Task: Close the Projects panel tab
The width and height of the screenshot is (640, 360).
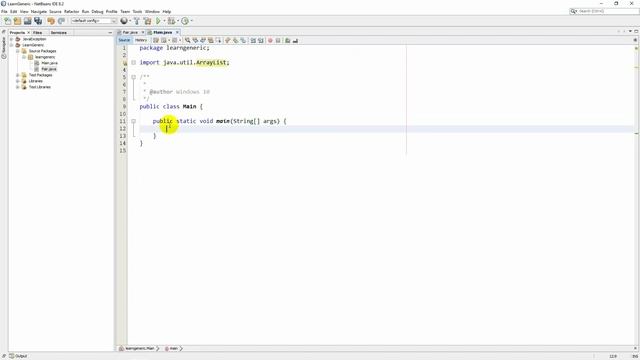Action: 29,32
